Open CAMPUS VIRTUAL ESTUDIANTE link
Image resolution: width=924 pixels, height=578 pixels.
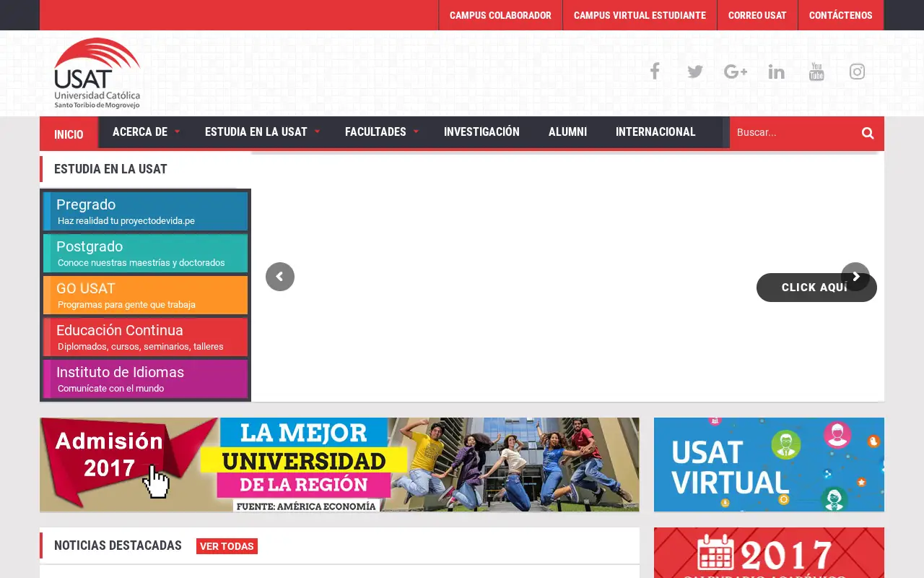[x=640, y=15]
